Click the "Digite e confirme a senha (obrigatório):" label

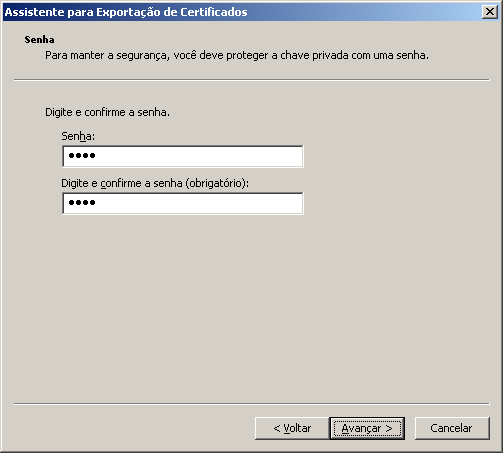155,183
